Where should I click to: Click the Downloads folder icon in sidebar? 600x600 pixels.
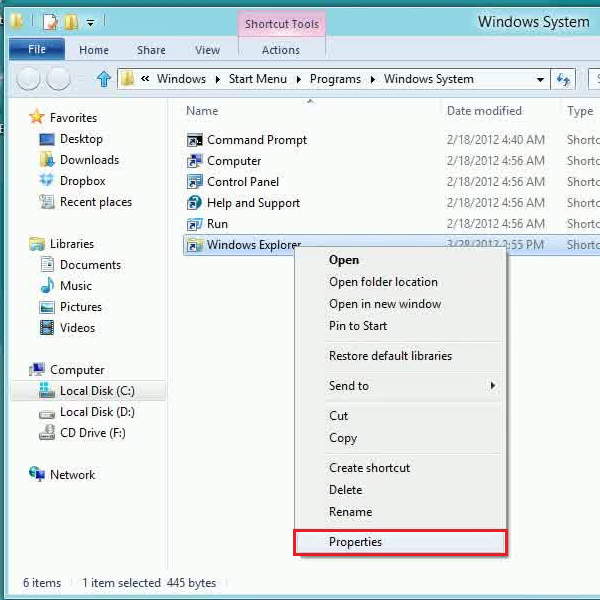click(x=47, y=160)
